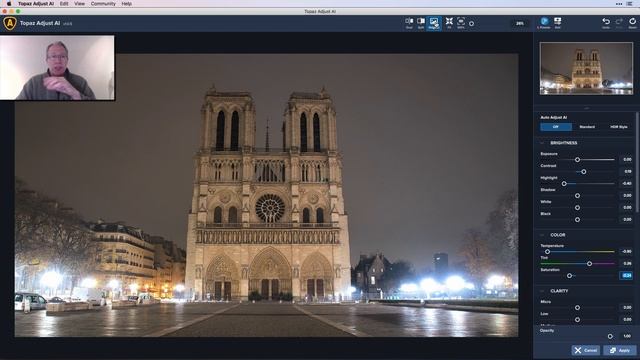Click the Saturation slider handle
The image size is (640, 360).
pos(569,276)
